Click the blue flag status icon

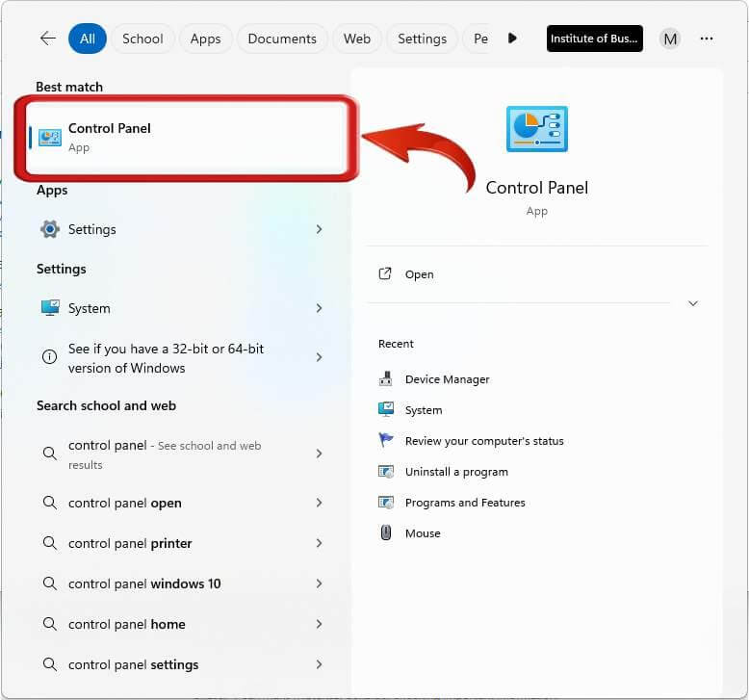click(385, 440)
